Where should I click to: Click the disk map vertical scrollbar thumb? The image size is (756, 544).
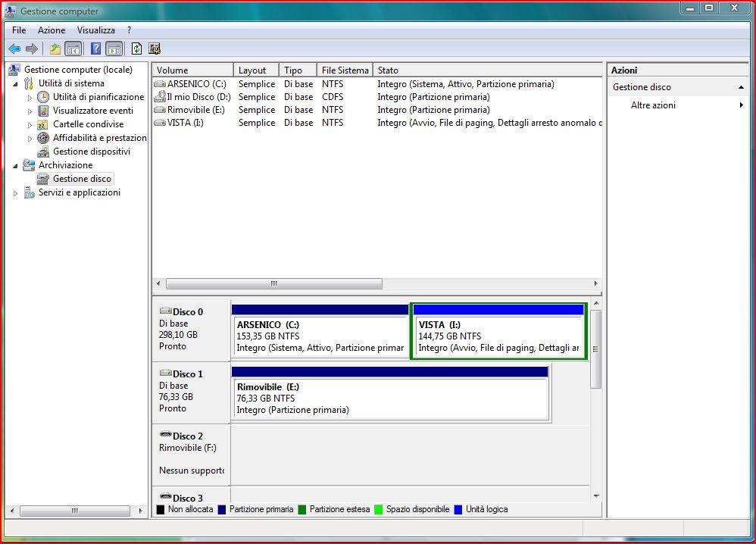(596, 349)
